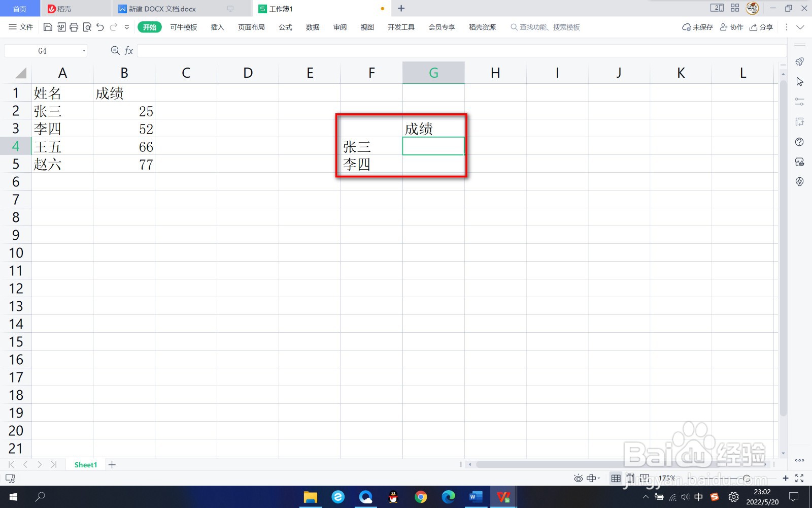The height and width of the screenshot is (508, 812).
Task: Click the user avatar in title bar
Action: [x=753, y=8]
